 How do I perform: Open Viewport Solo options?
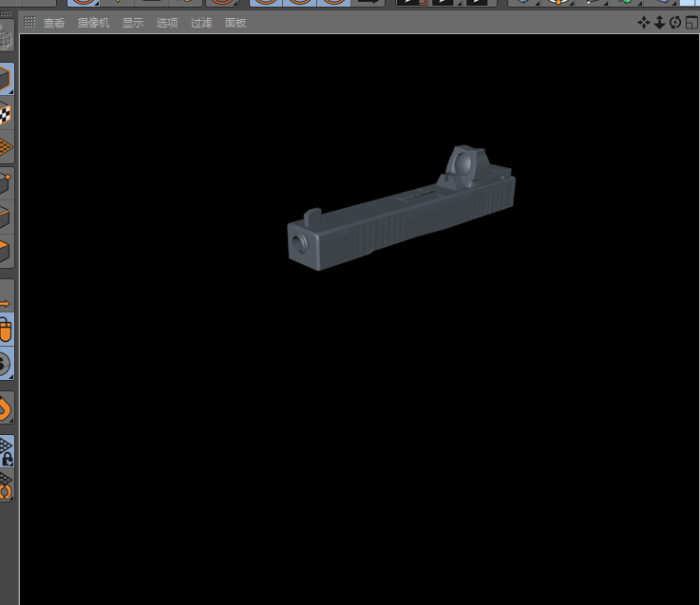5,363
